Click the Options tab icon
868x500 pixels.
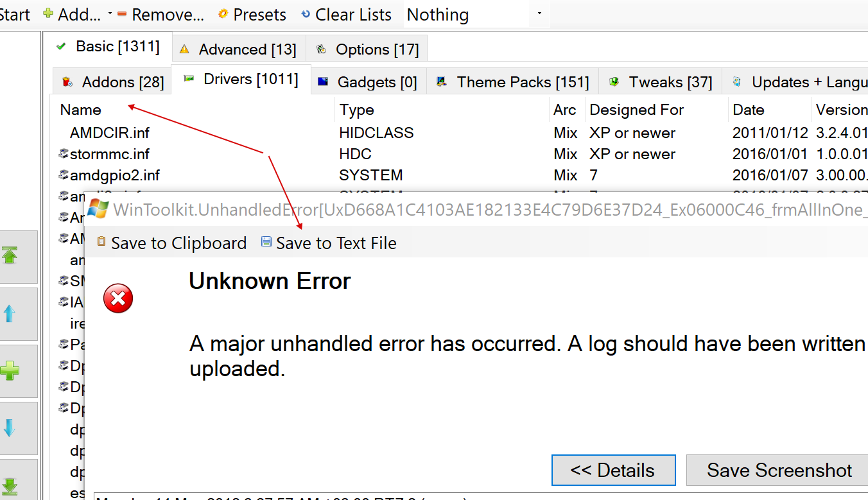(x=322, y=49)
